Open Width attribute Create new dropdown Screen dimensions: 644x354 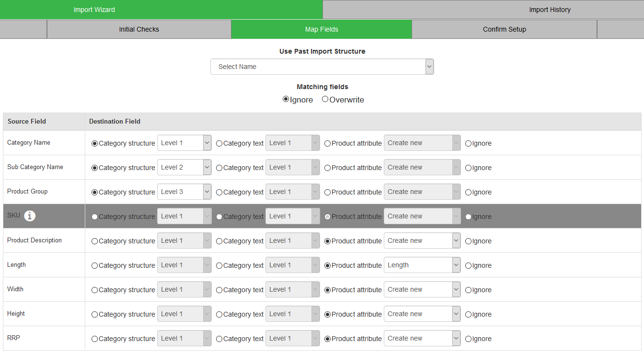pos(422,289)
